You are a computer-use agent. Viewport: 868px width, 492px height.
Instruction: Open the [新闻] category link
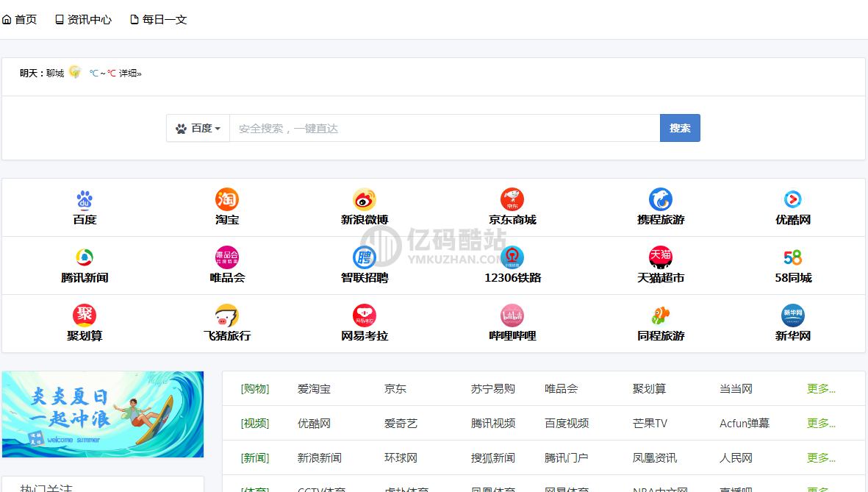point(254,458)
